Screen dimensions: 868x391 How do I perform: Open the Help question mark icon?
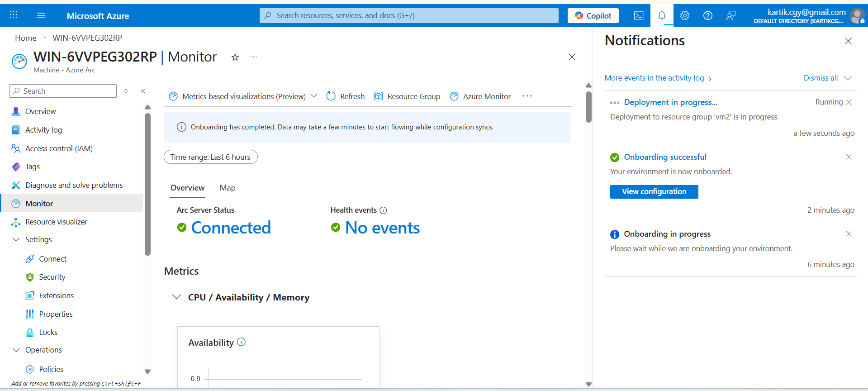[708, 15]
